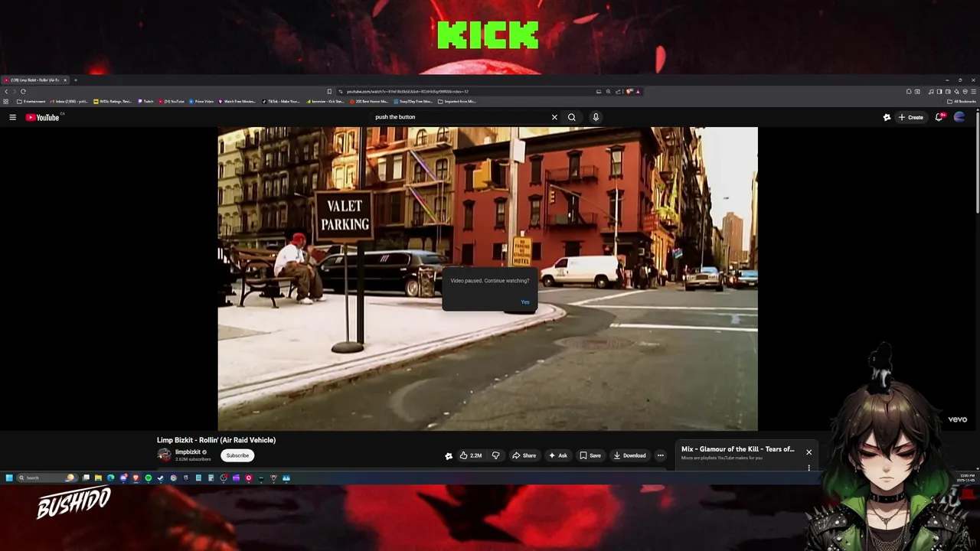980x551 pixels.
Task: Click the taskbar clock and date
Action: (967, 478)
